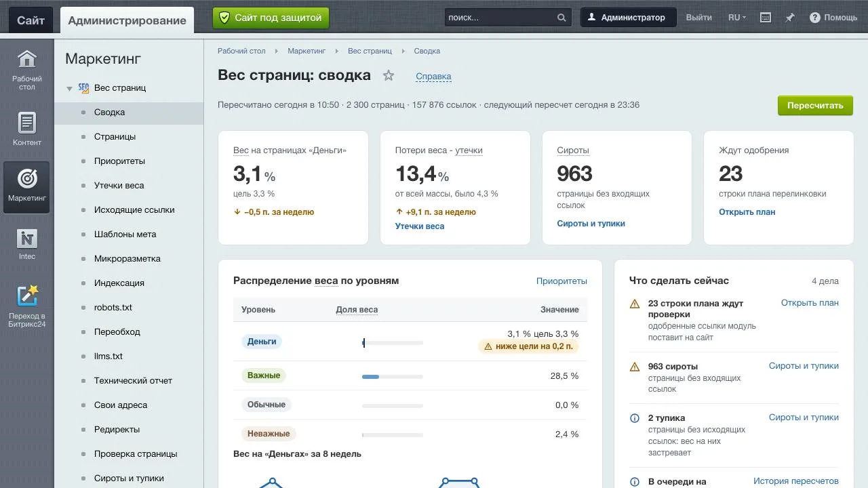Click the Деньги level tag

[262, 342]
